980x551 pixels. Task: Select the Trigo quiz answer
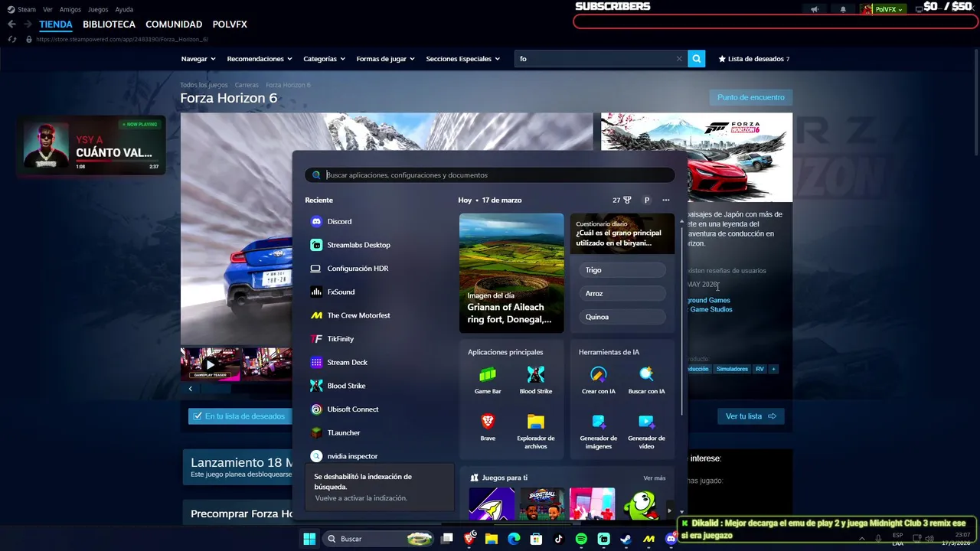[622, 270]
